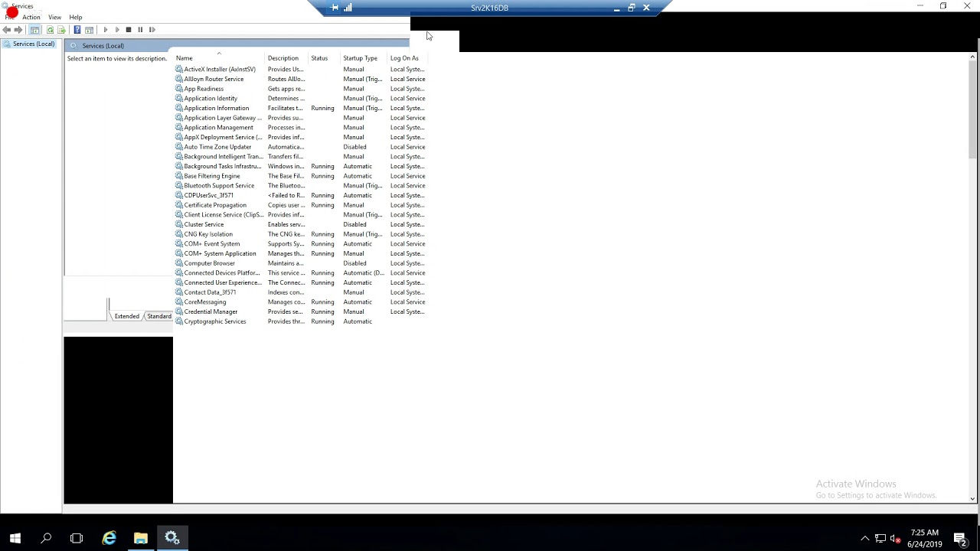Click the Forward arrow in the Services toolbar

(18, 30)
